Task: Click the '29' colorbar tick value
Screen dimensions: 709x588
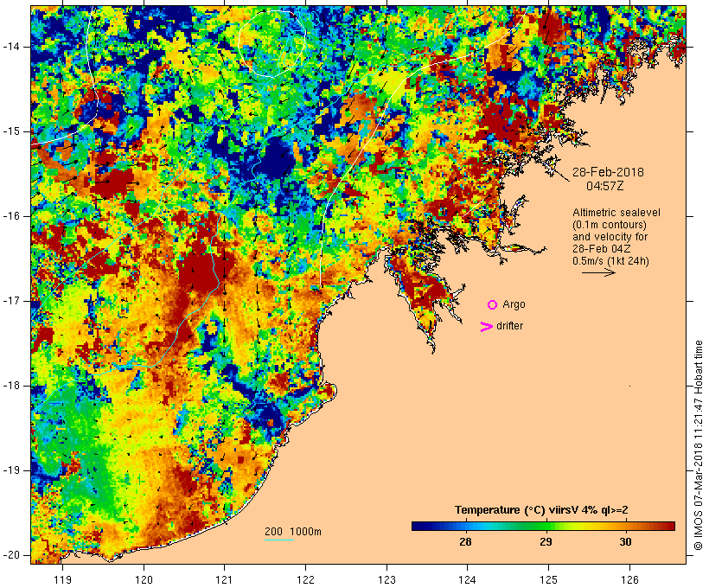Action: tap(546, 542)
